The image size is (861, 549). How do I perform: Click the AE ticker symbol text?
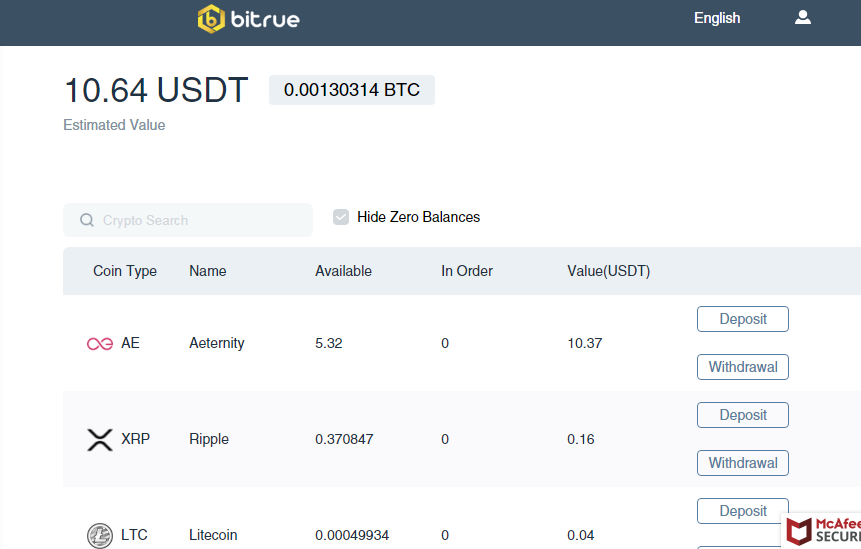(130, 344)
